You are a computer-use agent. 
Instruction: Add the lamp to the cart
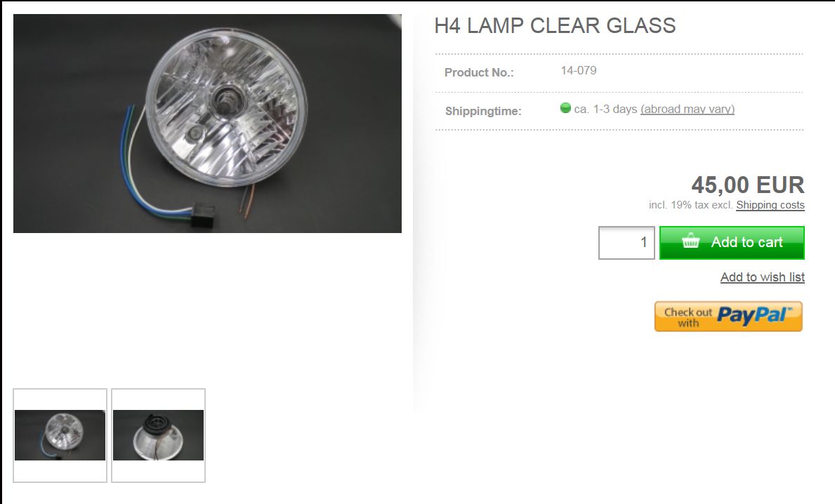732,243
